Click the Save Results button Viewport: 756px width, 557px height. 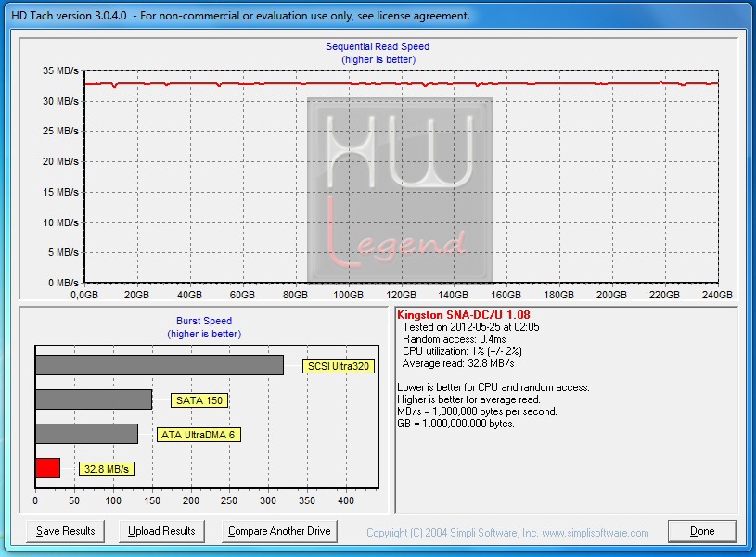tap(65, 531)
